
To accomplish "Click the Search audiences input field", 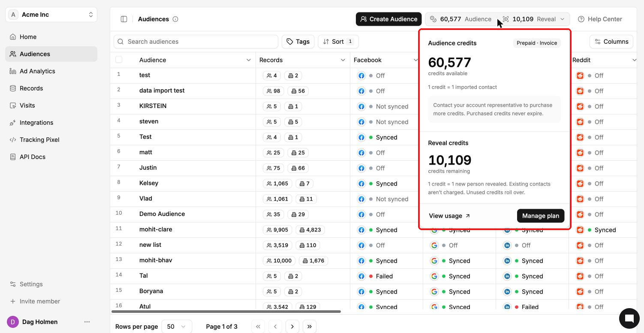I will click(196, 42).
